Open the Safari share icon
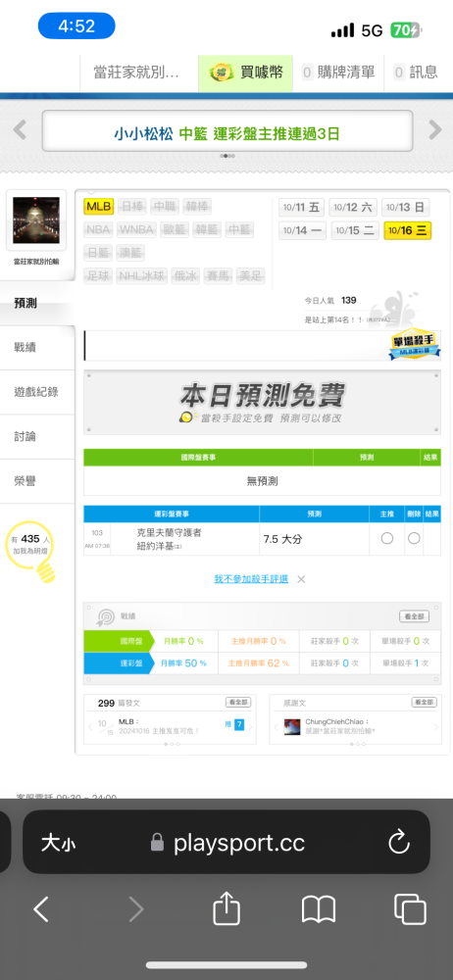 (226, 907)
